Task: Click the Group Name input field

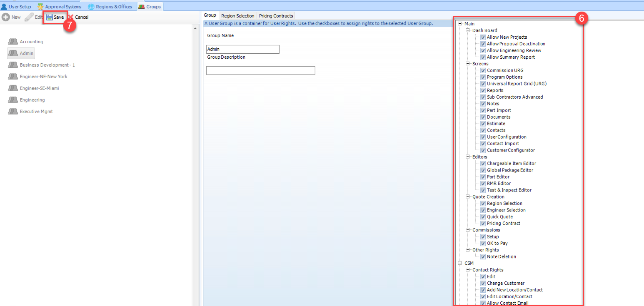Action: 243,49
